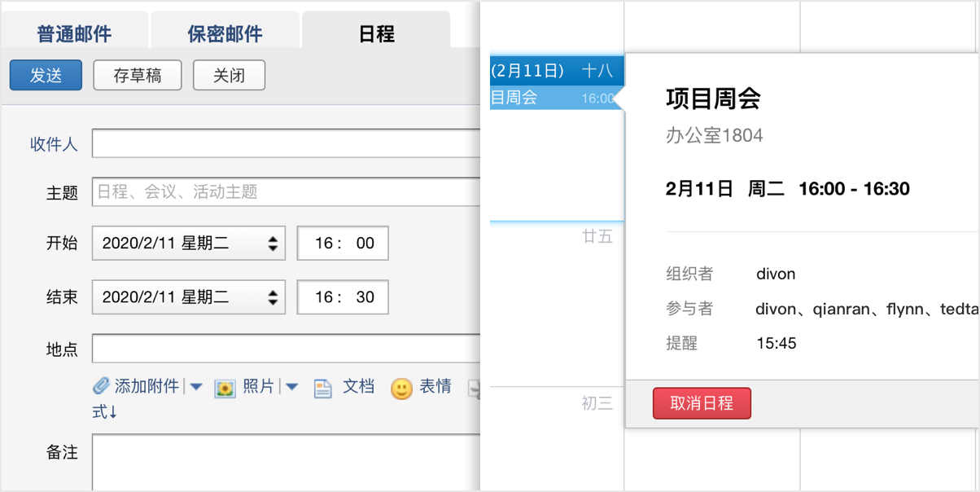Open the dropdown arrow next to 照片
The image size is (980, 492).
pos(291,386)
